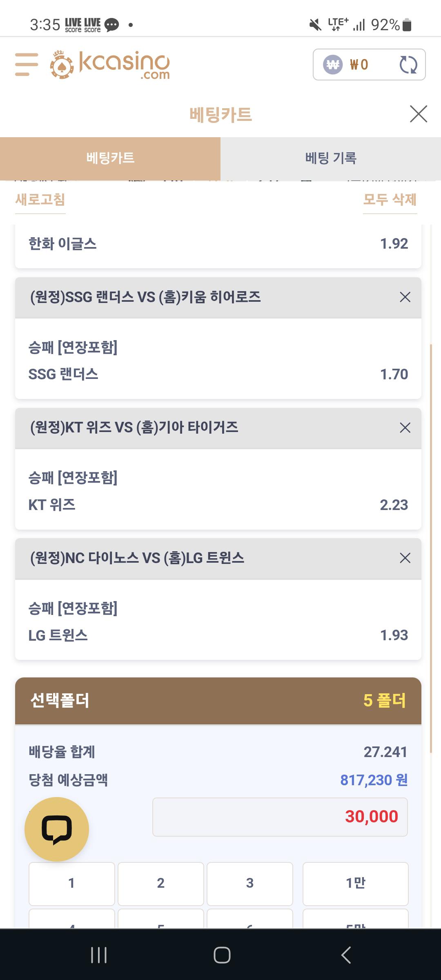Tap the keypad button 1
Viewport: 441px width, 980px height.
click(x=71, y=884)
